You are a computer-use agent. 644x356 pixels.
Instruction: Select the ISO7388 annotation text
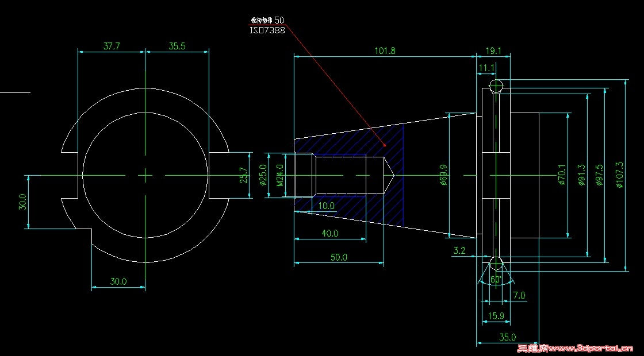267,30
